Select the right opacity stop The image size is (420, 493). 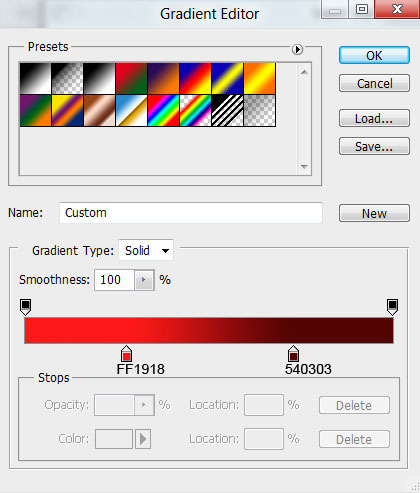[392, 307]
